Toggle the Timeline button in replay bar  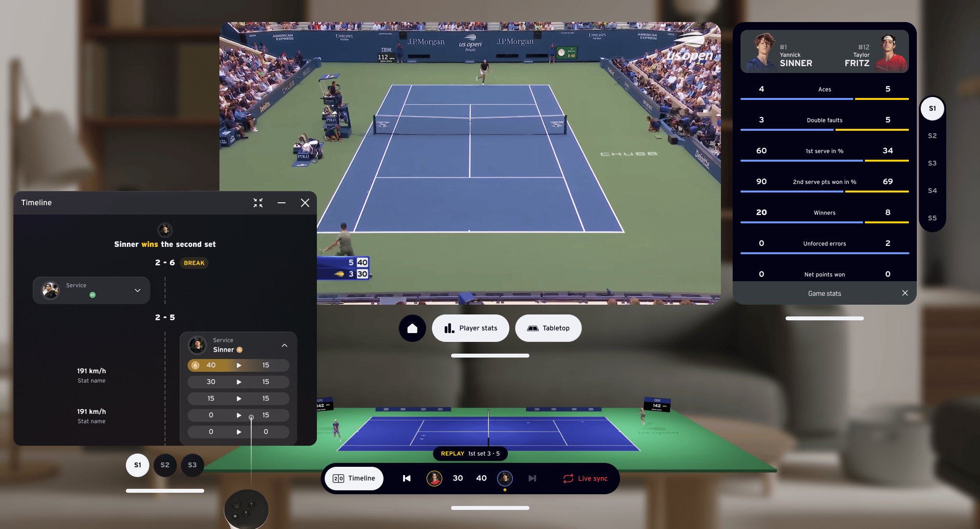pyautogui.click(x=354, y=479)
